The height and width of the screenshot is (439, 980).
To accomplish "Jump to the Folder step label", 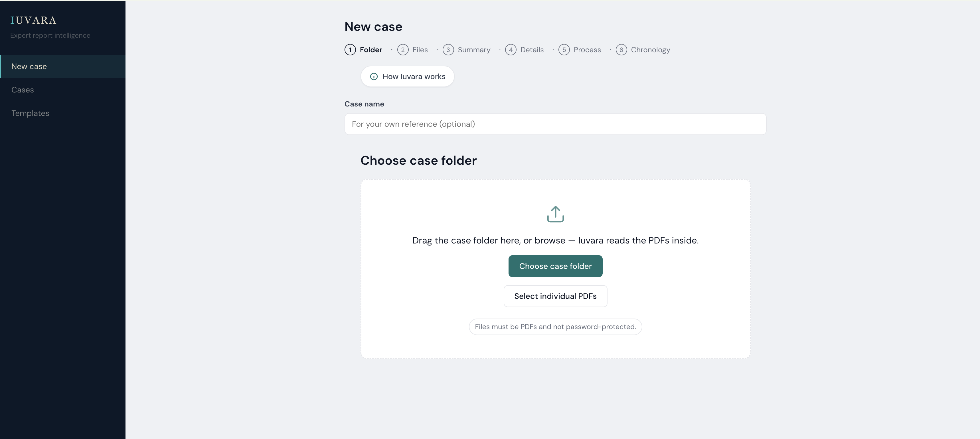I will pyautogui.click(x=371, y=50).
